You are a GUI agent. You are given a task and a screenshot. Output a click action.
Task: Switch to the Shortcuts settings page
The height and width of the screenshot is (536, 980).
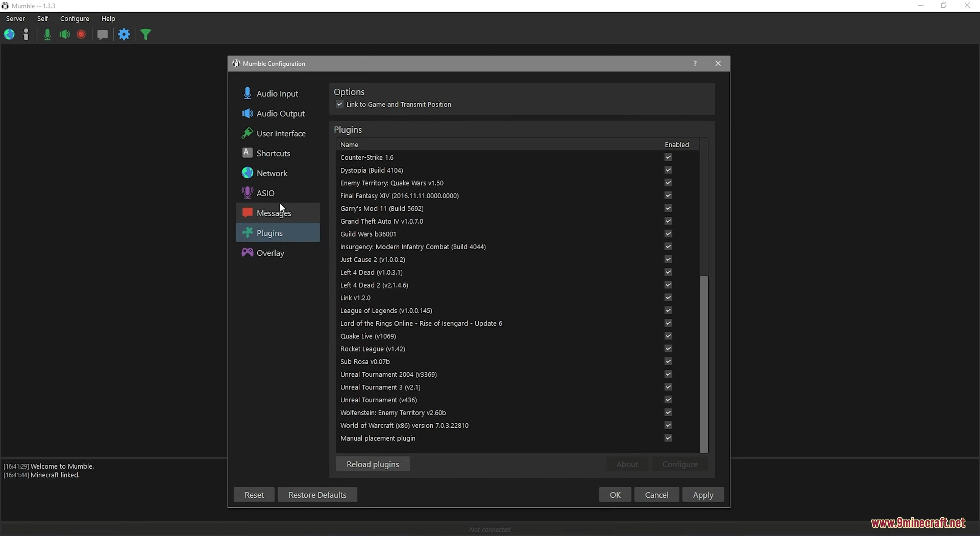point(278,153)
